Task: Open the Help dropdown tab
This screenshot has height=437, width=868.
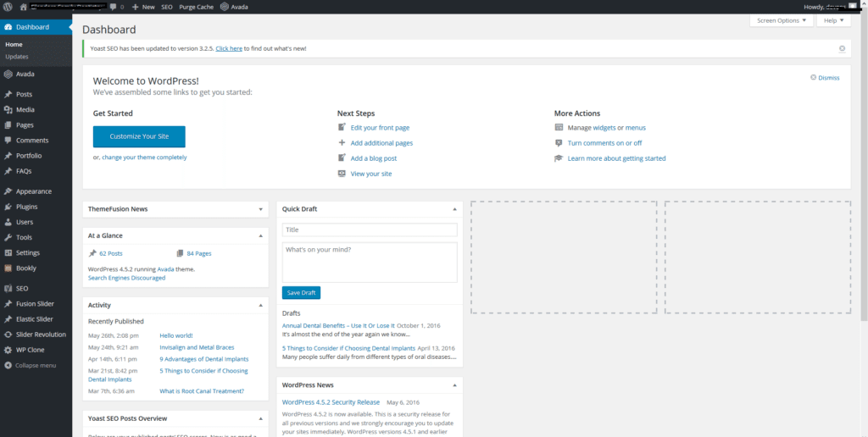Action: click(x=833, y=20)
